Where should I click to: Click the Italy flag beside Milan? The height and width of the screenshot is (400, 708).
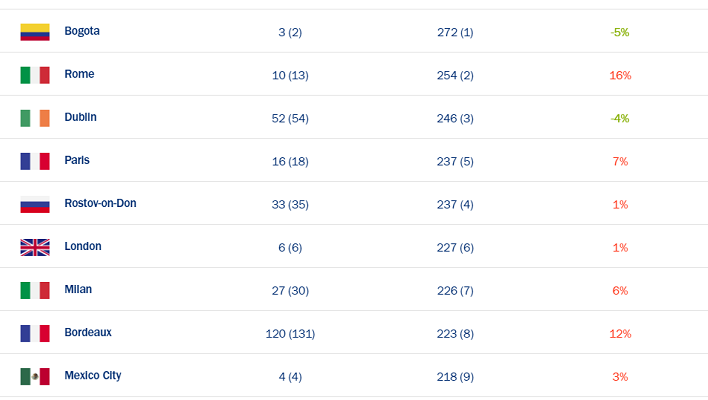tap(35, 290)
